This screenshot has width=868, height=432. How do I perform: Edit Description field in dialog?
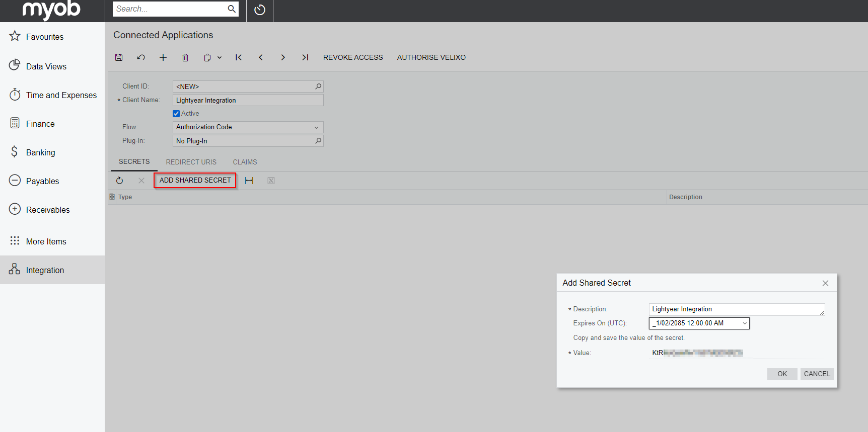click(x=737, y=309)
